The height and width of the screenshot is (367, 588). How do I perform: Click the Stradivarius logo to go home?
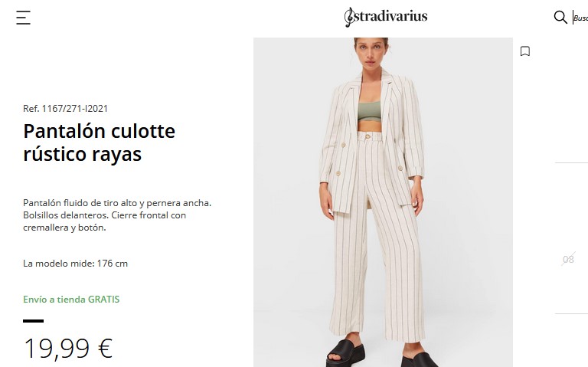pos(386,17)
